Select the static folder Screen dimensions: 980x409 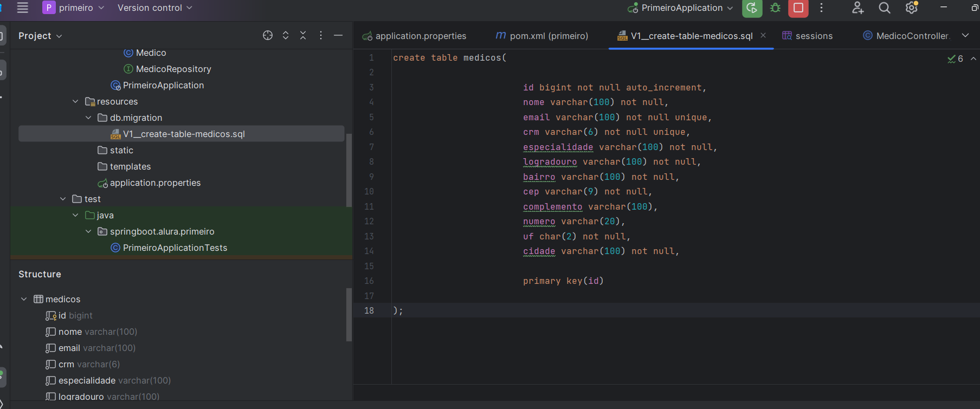point(115,150)
